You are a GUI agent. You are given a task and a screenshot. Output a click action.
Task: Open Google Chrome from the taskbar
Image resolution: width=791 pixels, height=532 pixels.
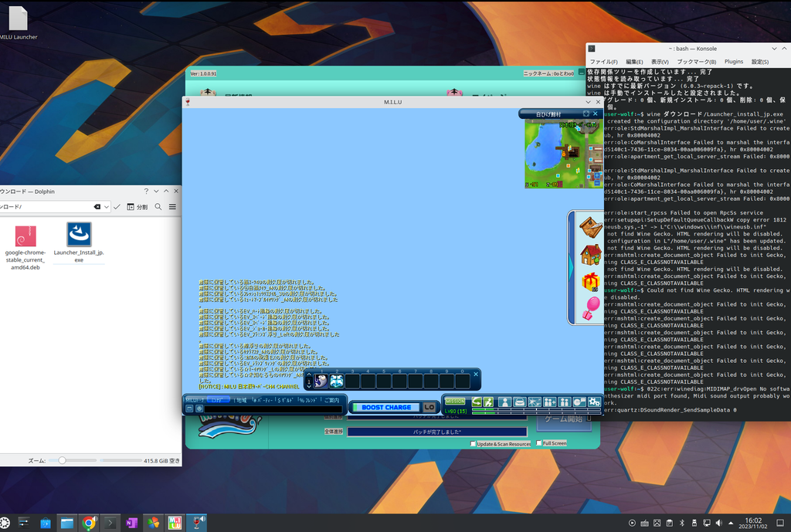pos(89,523)
